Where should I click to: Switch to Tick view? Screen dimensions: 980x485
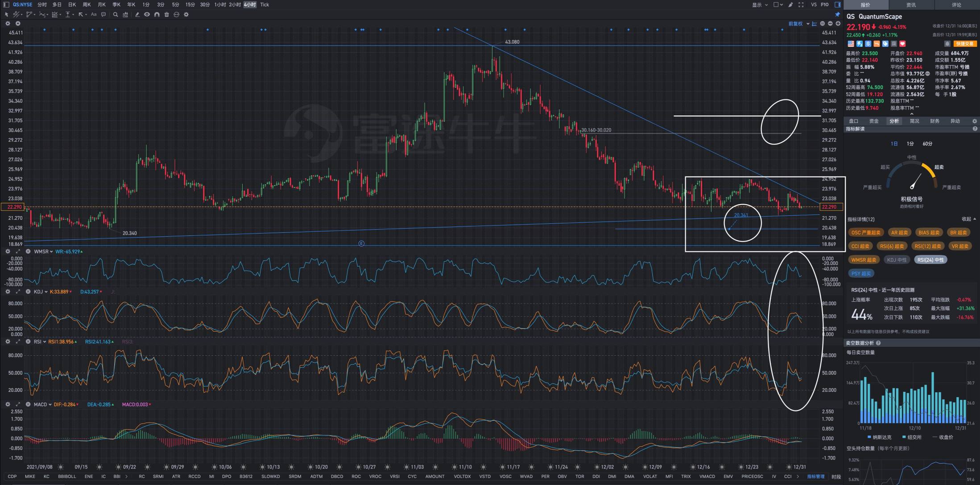pos(265,4)
